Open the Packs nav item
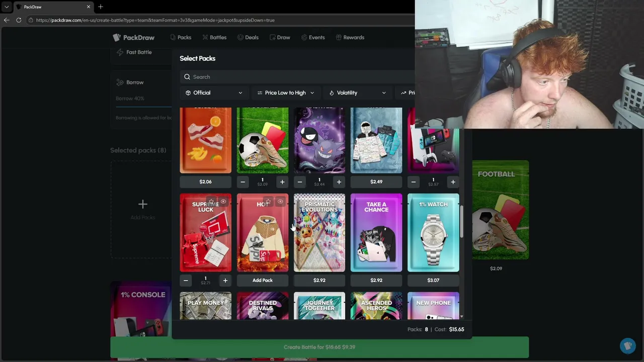Image resolution: width=644 pixels, height=362 pixels. pyautogui.click(x=181, y=37)
